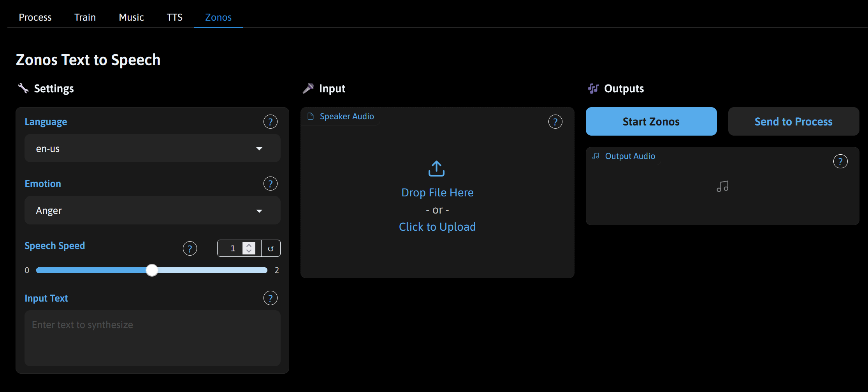Image resolution: width=868 pixels, height=392 pixels.
Task: Click the Zonos Text to Speech heading
Action: click(88, 60)
